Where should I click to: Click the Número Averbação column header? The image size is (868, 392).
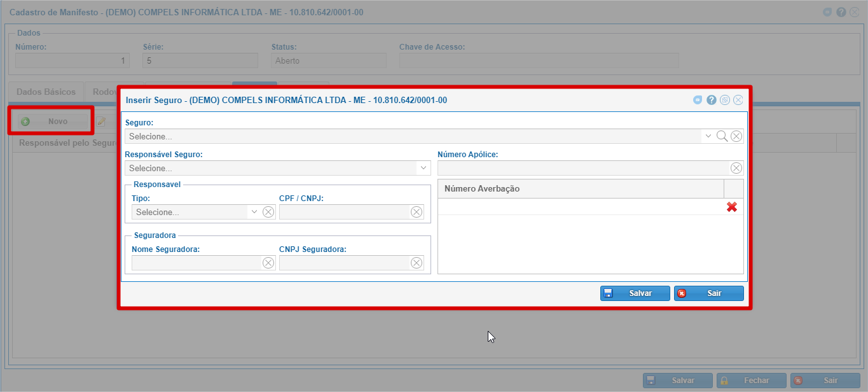[x=581, y=189]
